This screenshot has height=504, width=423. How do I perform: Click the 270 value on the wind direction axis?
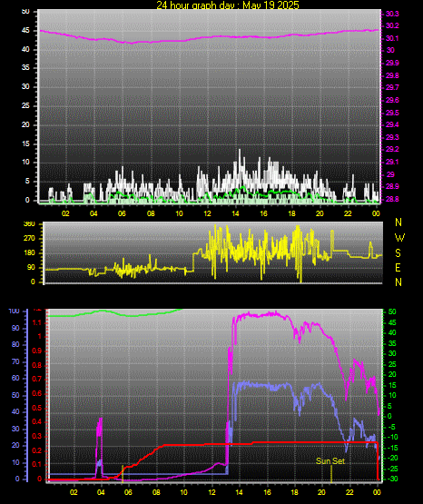click(x=29, y=239)
